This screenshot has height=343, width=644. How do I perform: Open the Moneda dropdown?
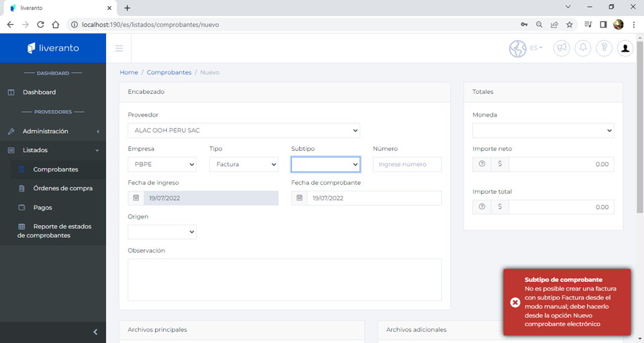coord(543,131)
